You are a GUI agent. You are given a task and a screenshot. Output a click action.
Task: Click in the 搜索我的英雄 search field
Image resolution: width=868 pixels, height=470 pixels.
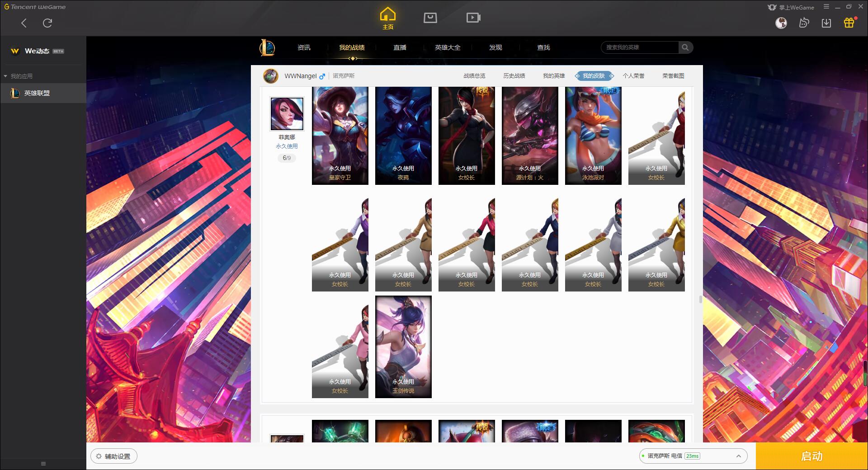click(x=640, y=47)
